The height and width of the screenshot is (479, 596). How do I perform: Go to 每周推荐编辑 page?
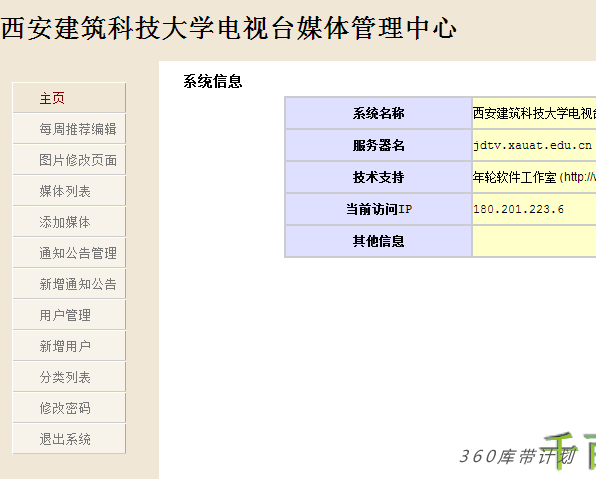(x=69, y=129)
